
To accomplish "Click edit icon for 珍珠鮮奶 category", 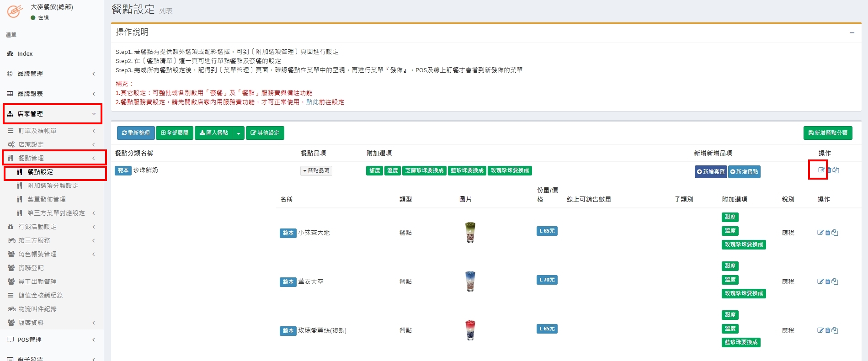I will [x=821, y=170].
